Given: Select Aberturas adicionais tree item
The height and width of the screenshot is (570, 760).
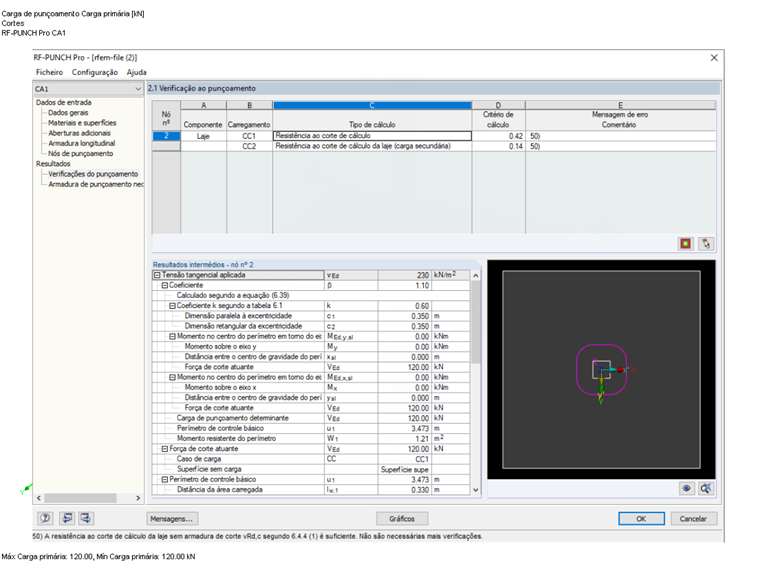Looking at the screenshot, I should pyautogui.click(x=79, y=133).
